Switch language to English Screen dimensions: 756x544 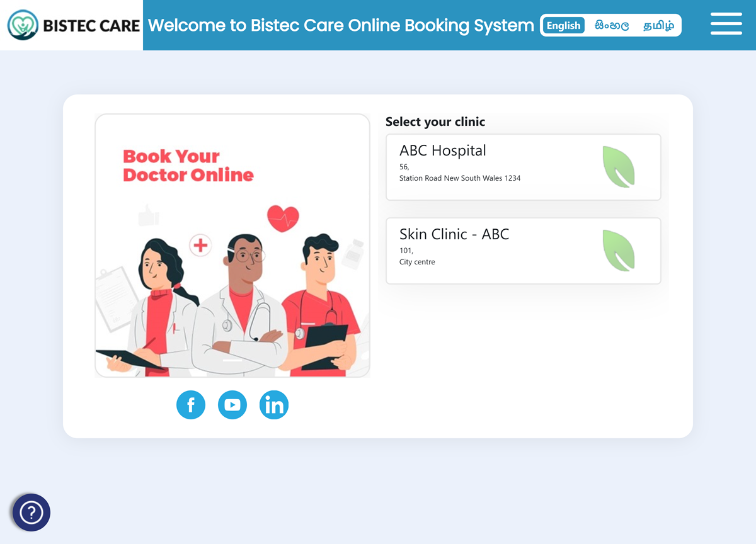click(563, 26)
